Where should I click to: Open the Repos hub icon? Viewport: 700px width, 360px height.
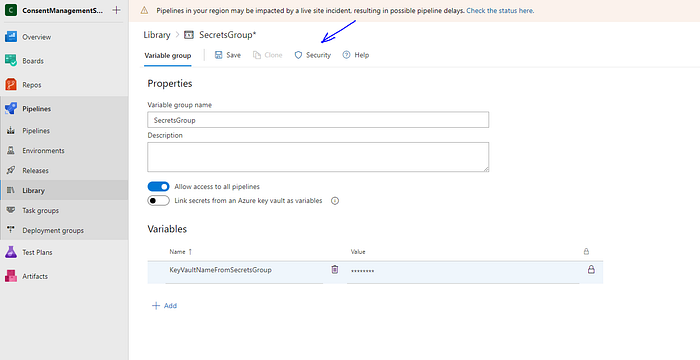11,84
